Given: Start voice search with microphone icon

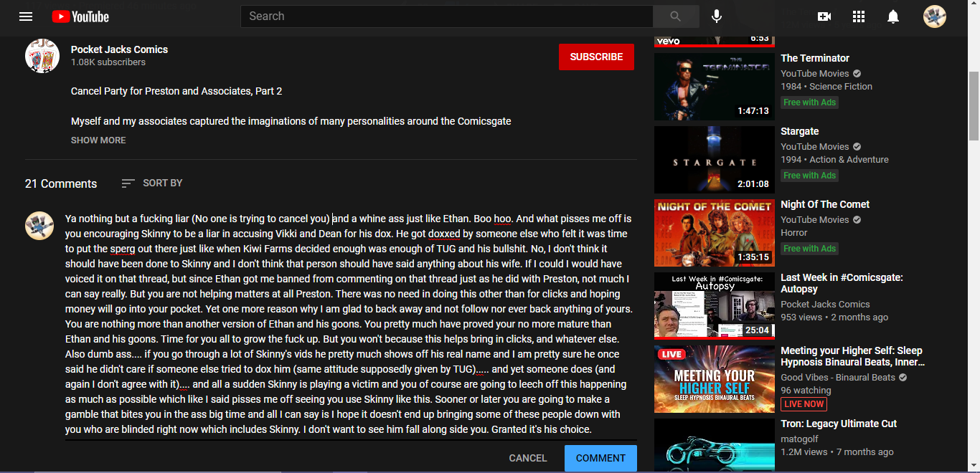Looking at the screenshot, I should 717,16.
